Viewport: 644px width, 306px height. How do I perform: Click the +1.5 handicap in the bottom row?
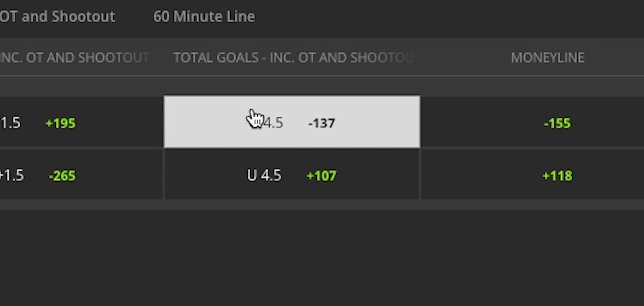(x=12, y=175)
